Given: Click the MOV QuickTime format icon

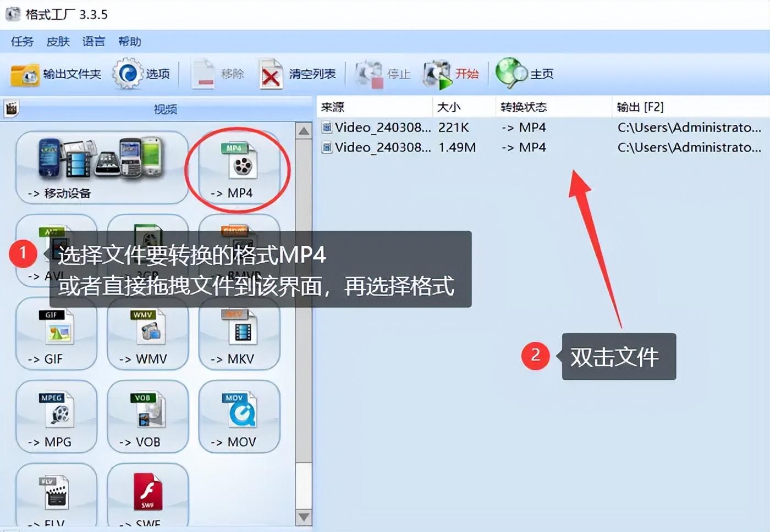Looking at the screenshot, I should [239, 417].
